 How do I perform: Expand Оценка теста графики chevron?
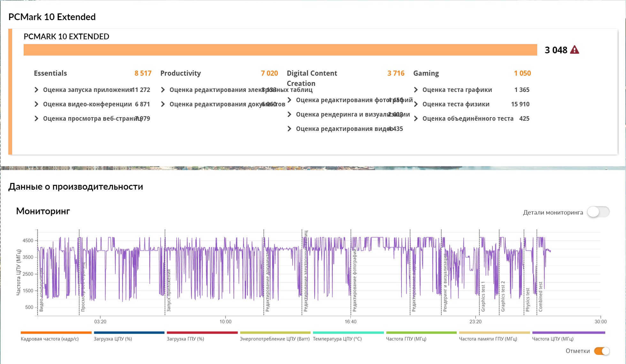point(416,90)
